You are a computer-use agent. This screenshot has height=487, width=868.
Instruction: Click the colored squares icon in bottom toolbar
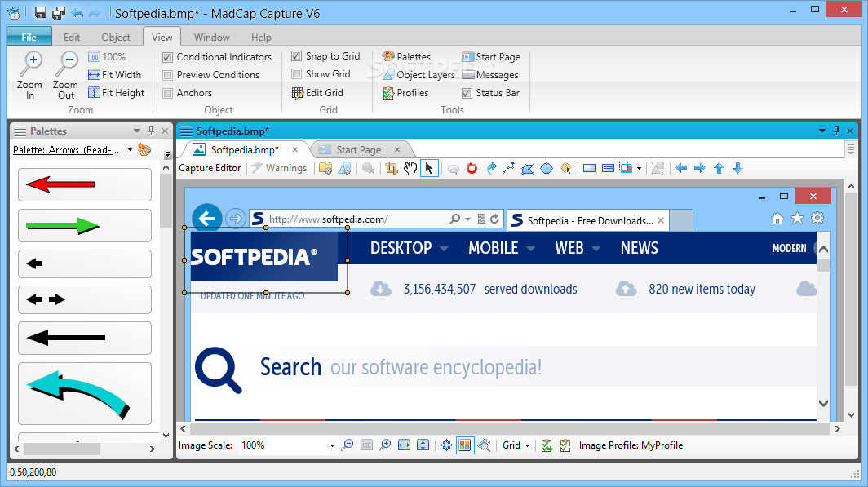[x=465, y=445]
